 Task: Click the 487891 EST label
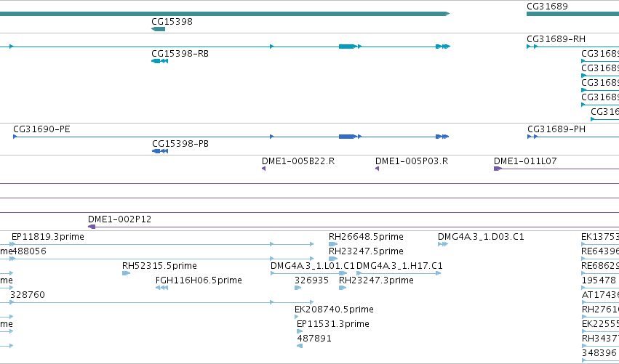coord(314,339)
